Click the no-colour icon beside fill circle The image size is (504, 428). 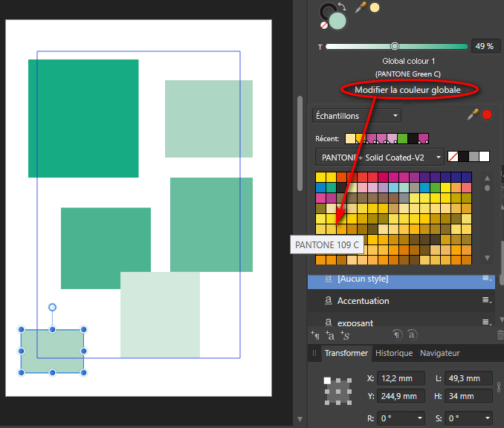(323, 25)
